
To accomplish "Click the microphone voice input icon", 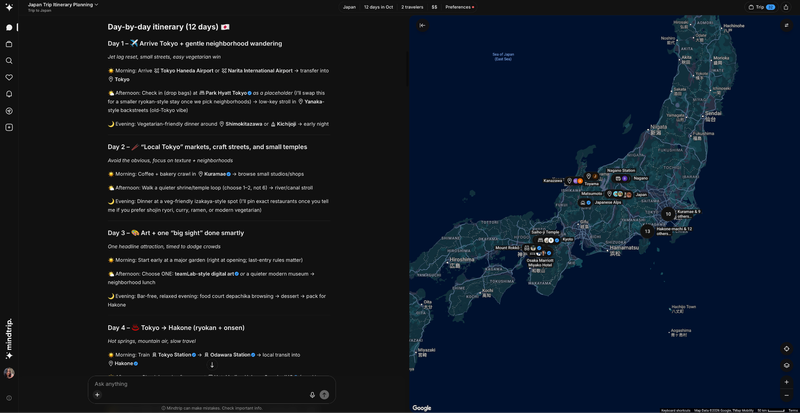I will pos(312,395).
